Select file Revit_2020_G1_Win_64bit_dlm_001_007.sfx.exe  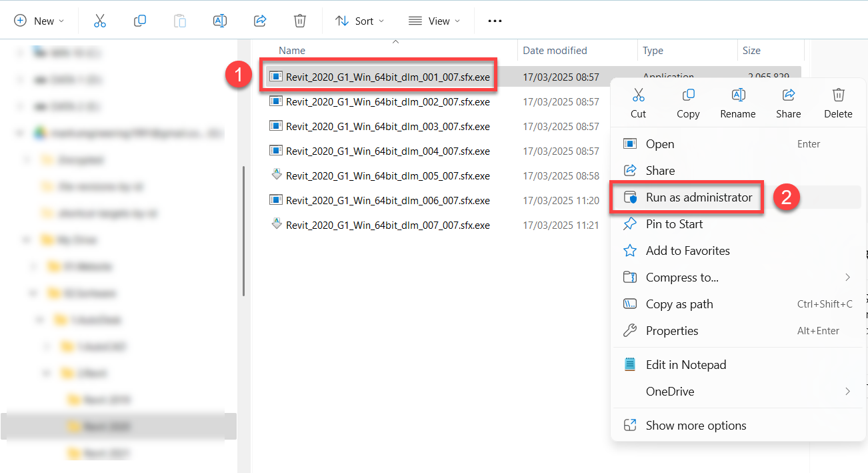[x=387, y=77]
